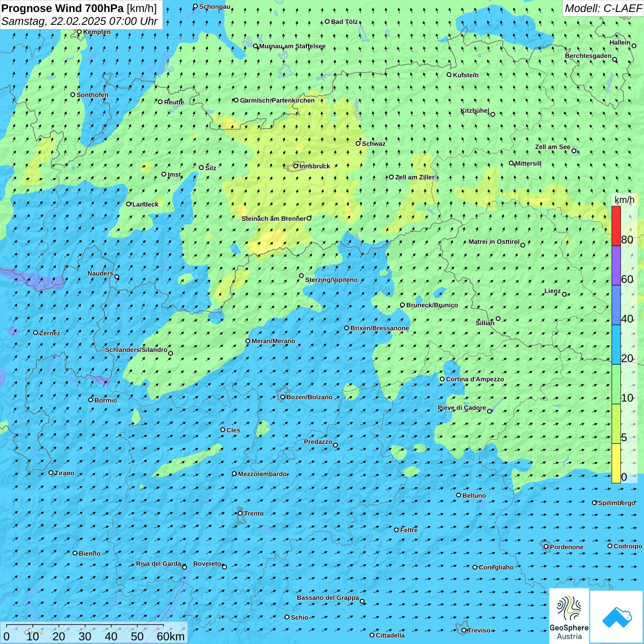Image resolution: width=644 pixels, height=644 pixels.
Task: Click the blue cloud logo in the corner
Action: pos(616,617)
